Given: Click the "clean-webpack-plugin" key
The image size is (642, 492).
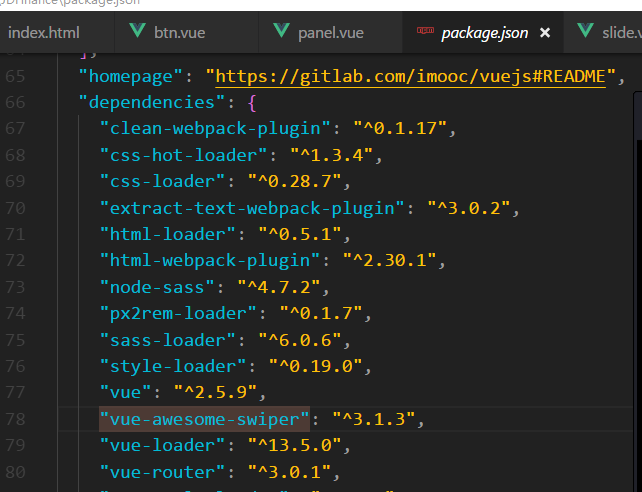Looking at the screenshot, I should (215, 129).
